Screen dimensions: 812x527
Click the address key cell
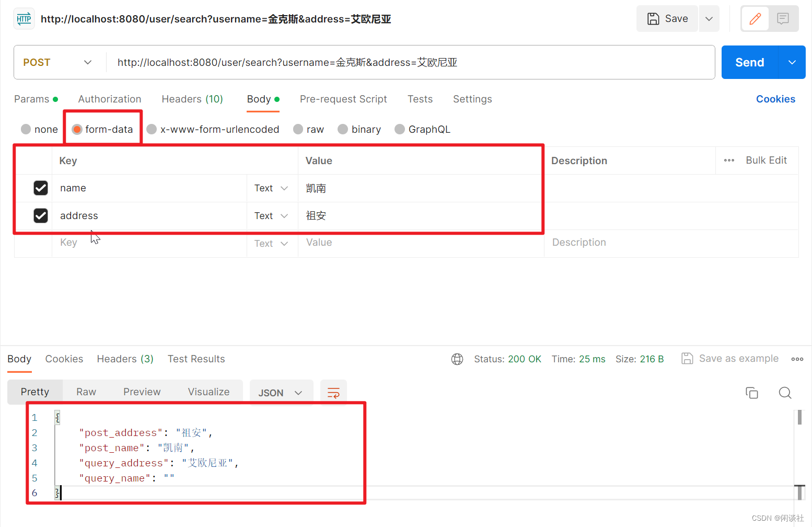[x=149, y=216]
